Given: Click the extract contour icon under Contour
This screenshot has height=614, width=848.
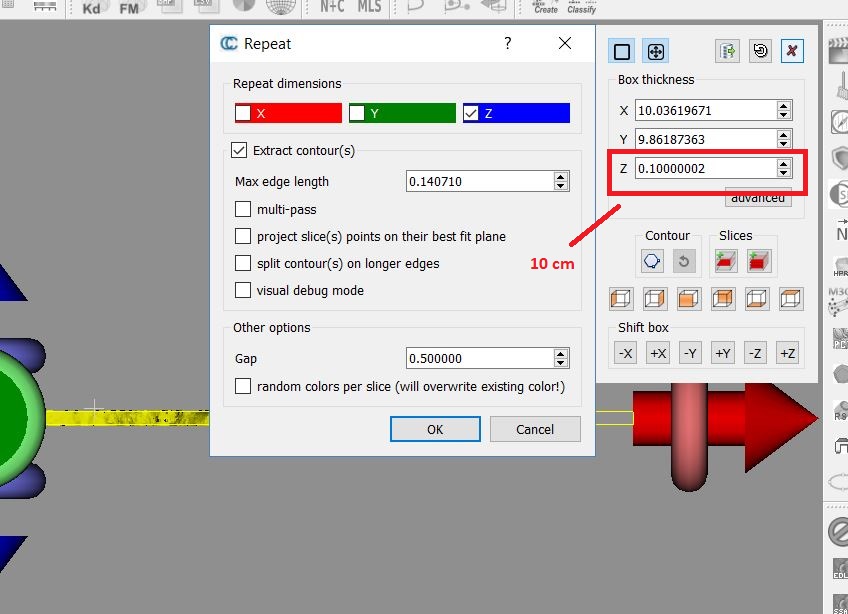Looking at the screenshot, I should coord(653,262).
